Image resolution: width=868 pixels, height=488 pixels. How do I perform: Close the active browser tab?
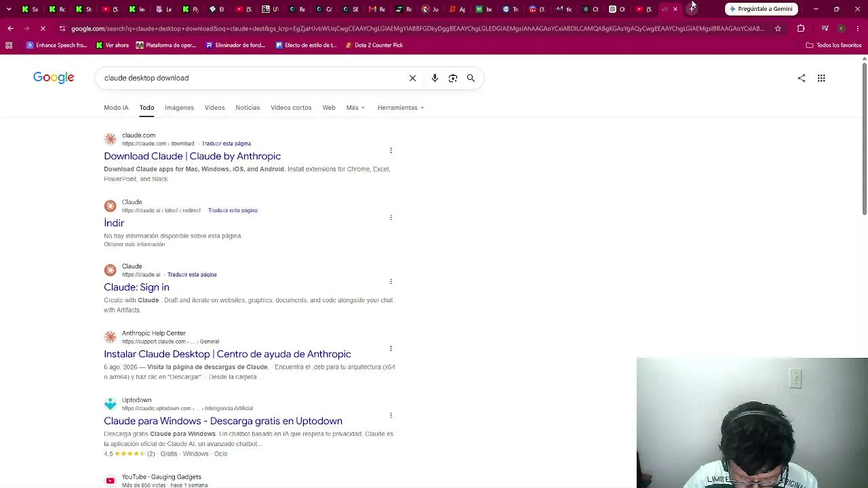(x=675, y=9)
